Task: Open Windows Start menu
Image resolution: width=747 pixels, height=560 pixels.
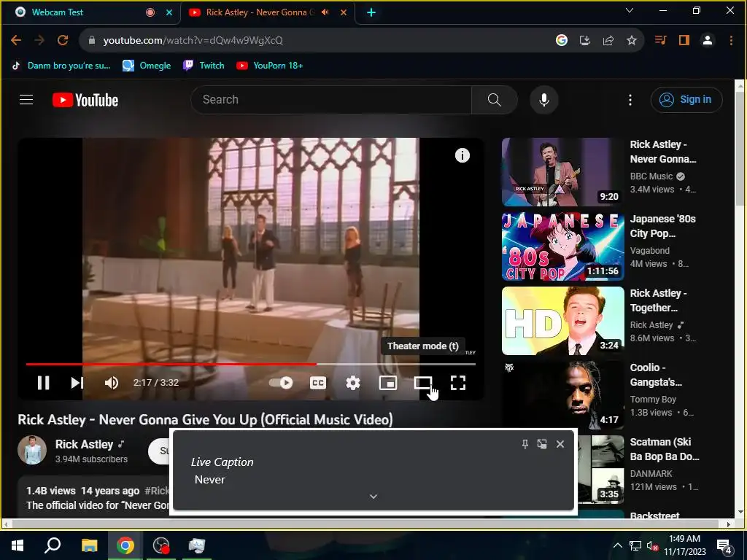Action: (x=18, y=545)
